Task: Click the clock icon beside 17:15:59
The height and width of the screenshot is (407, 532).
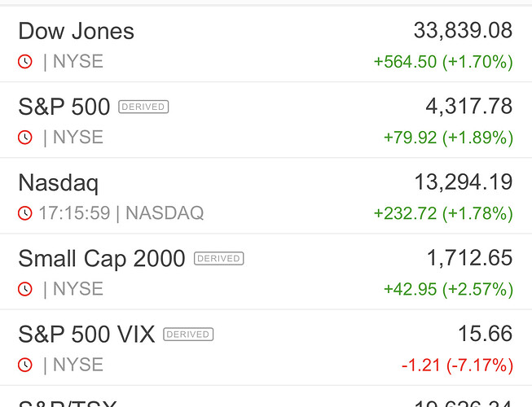Action: pos(25,213)
